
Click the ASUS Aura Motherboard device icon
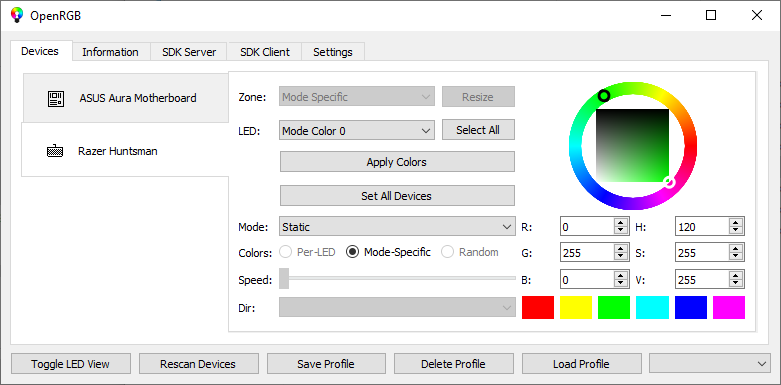click(55, 98)
